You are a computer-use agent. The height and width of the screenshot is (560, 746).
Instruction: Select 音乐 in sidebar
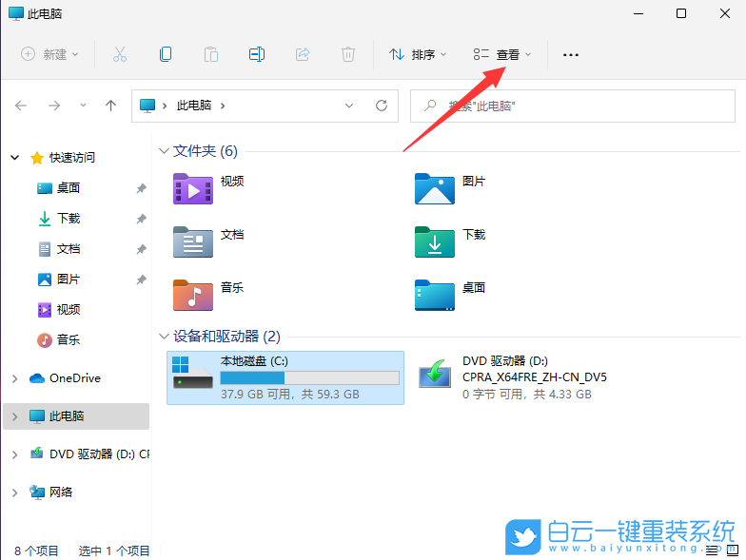[x=69, y=340]
